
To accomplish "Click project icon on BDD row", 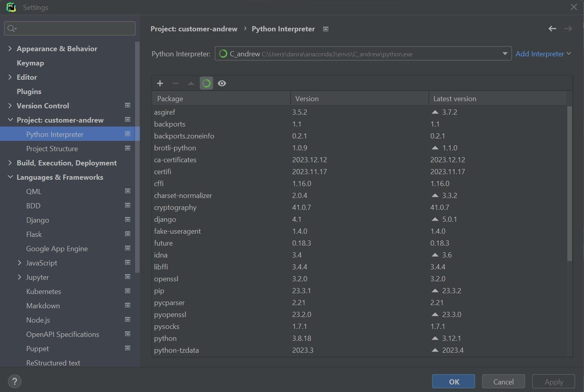I will [x=127, y=205].
